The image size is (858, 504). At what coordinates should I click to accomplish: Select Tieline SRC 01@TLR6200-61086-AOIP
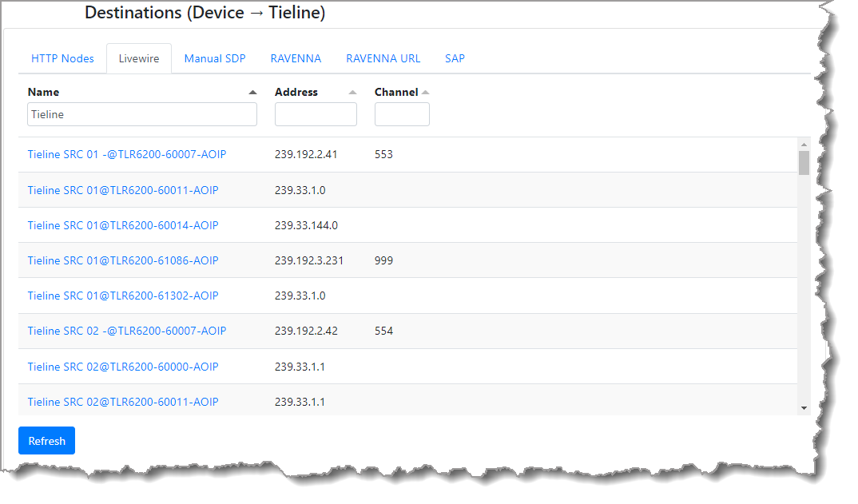pos(123,260)
